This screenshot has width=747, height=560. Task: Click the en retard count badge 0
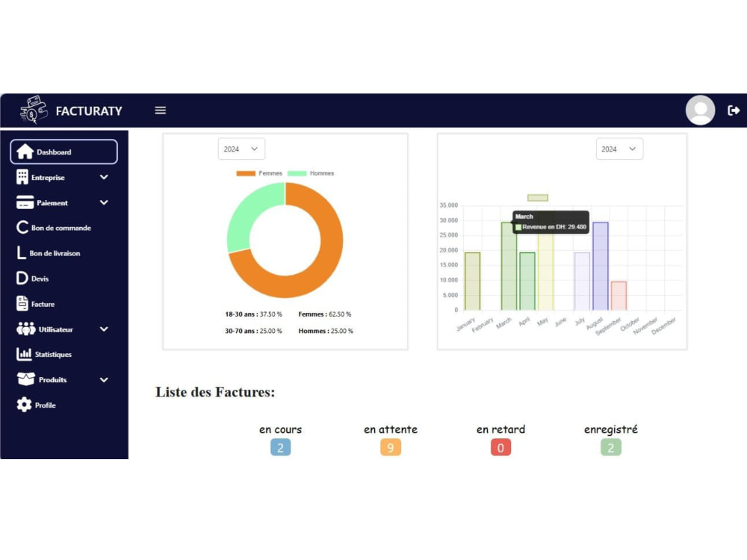[x=500, y=447]
